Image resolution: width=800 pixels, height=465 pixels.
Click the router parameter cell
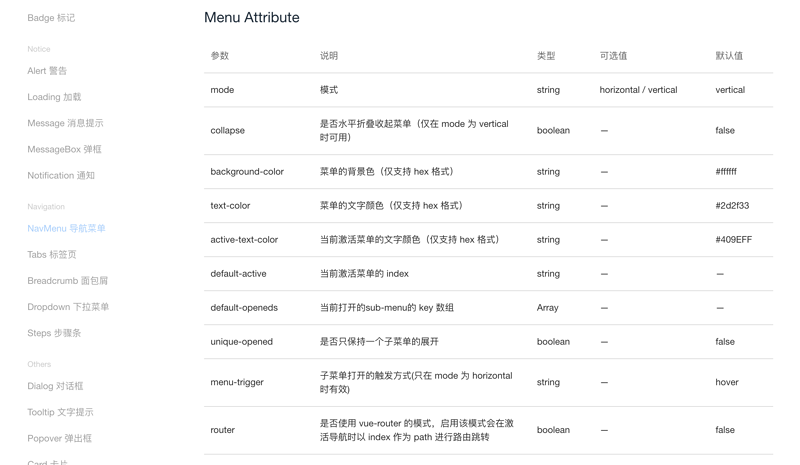pos(222,430)
